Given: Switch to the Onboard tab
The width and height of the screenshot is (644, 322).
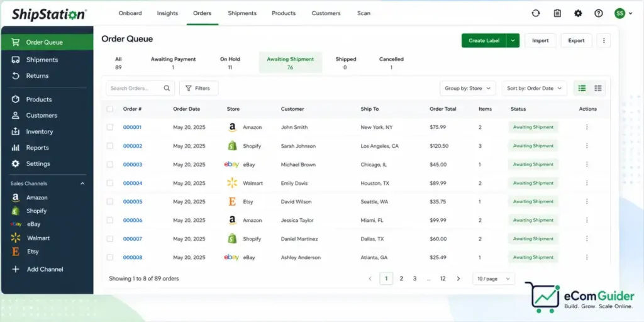Looking at the screenshot, I should pyautogui.click(x=130, y=13).
